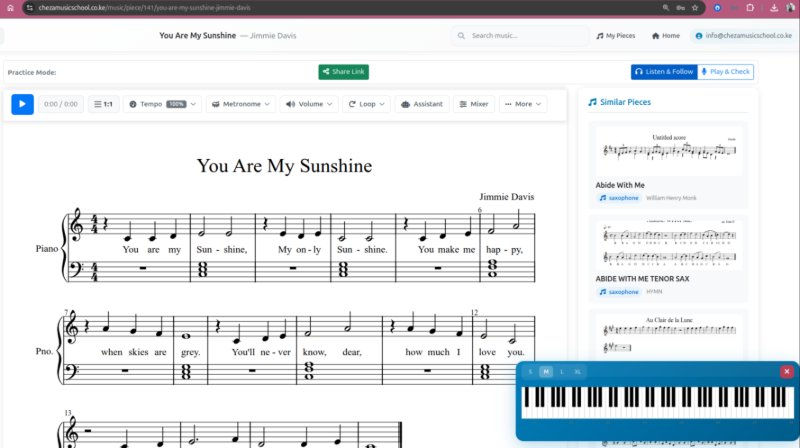800x448 pixels.
Task: Click the blue circular extension icon
Action: click(x=717, y=8)
